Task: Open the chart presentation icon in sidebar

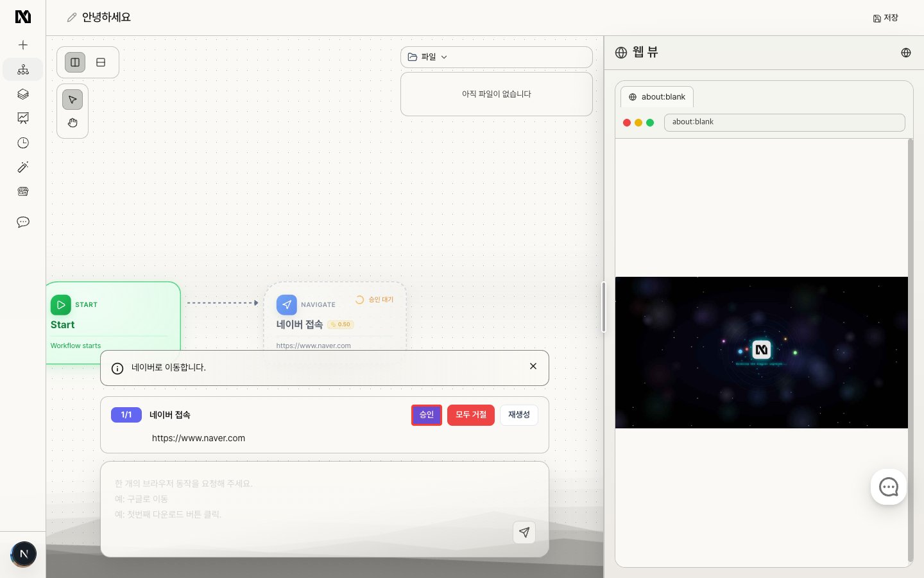Action: (x=23, y=118)
